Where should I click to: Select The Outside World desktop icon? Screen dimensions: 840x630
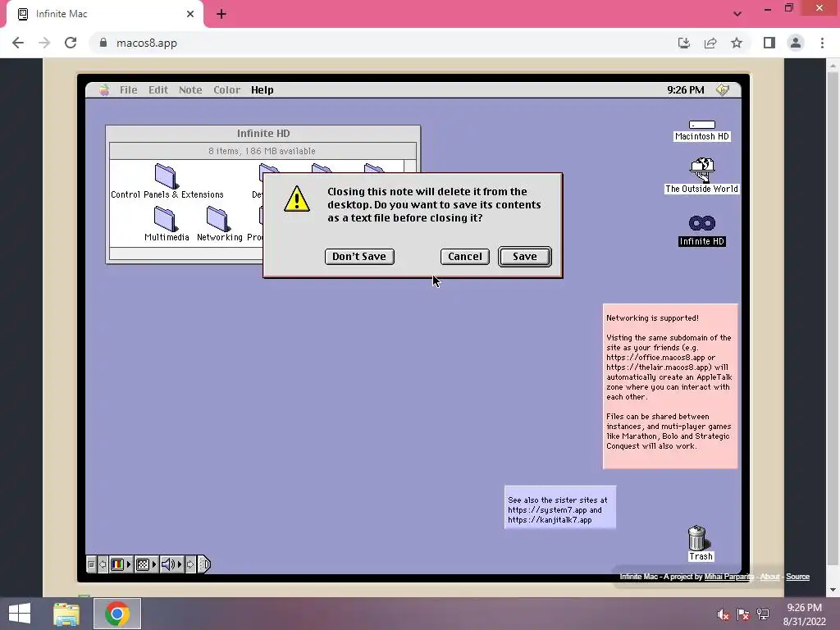(x=702, y=176)
